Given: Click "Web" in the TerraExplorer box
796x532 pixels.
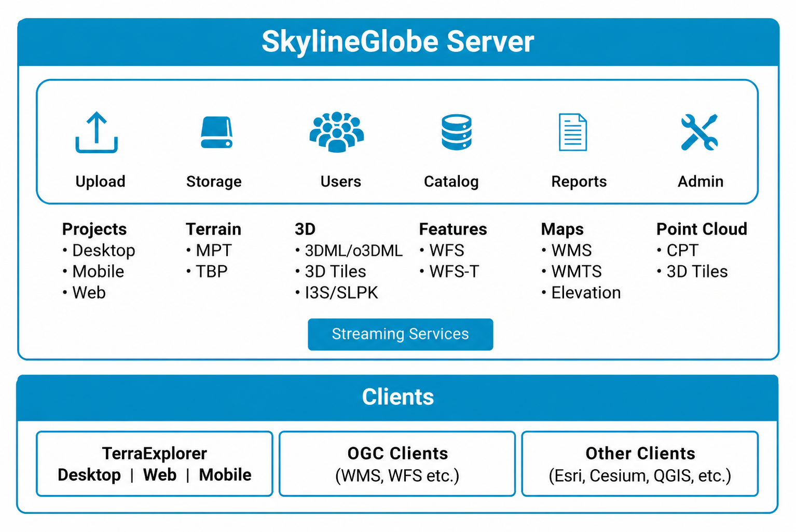Looking at the screenshot, I should pos(160,475).
